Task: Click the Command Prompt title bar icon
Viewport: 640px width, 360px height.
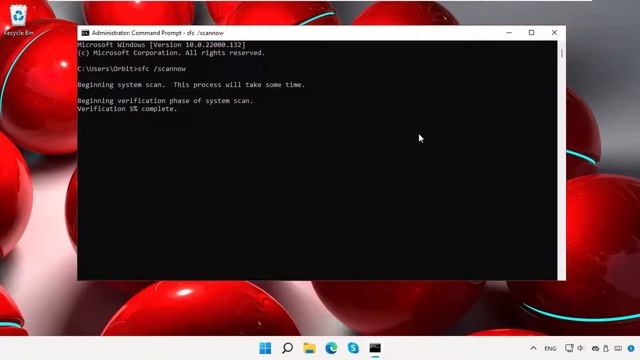Action: click(85, 33)
